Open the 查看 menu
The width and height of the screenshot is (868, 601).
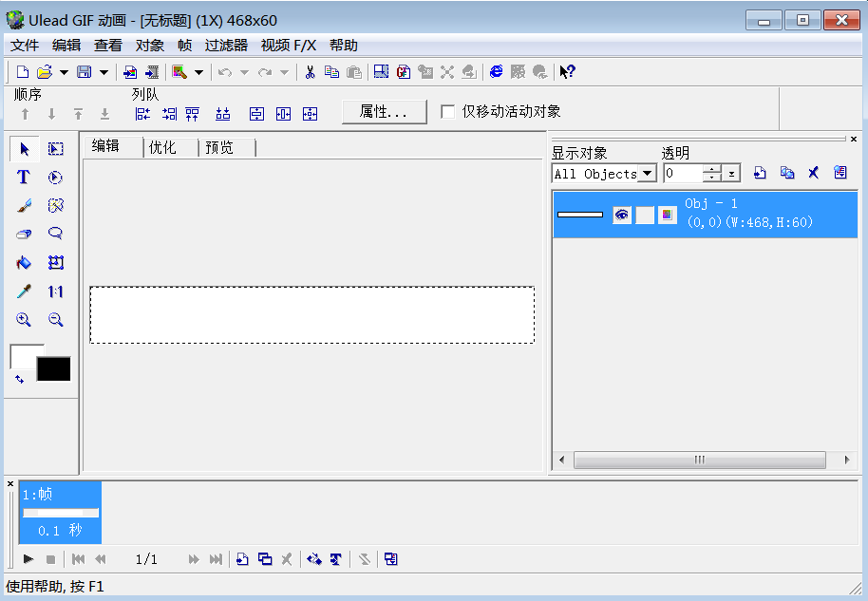pyautogui.click(x=108, y=46)
